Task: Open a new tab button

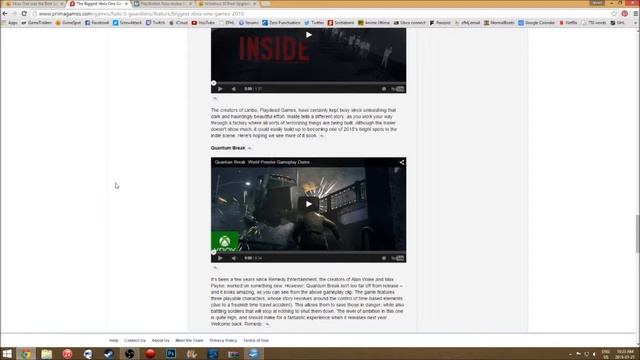Action: (x=265, y=4)
